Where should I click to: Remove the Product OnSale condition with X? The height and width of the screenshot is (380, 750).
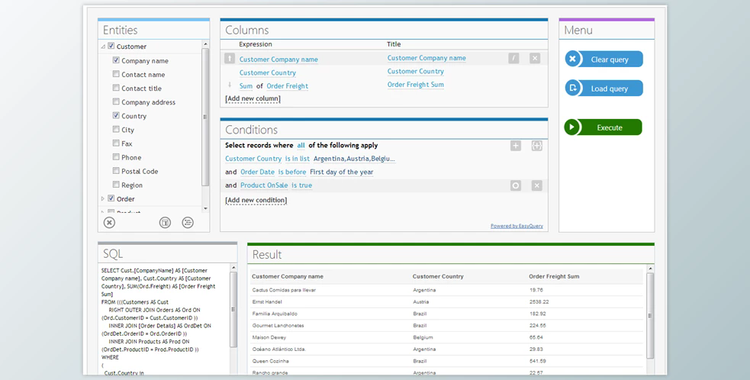pyautogui.click(x=537, y=186)
